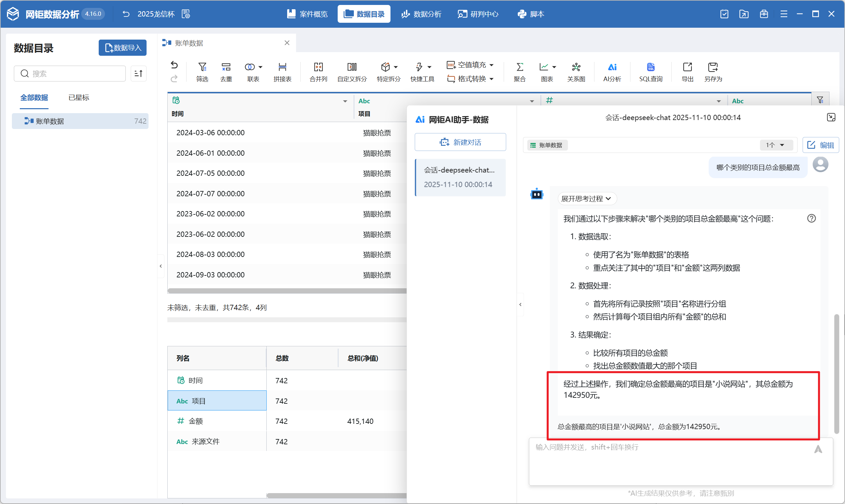The image size is (845, 504).
Task: Click the 去重 deduplicate icon
Action: pos(226,67)
